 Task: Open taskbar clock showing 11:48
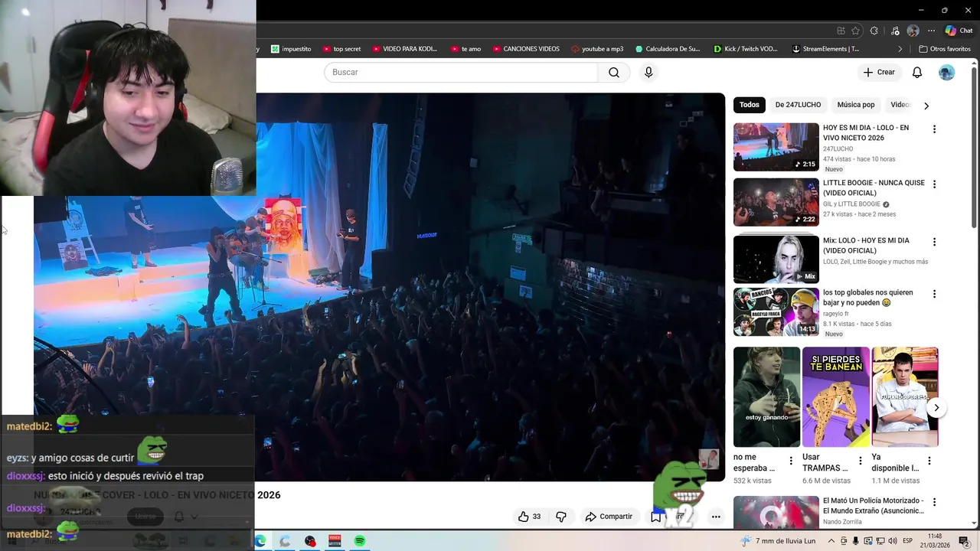[934, 541]
